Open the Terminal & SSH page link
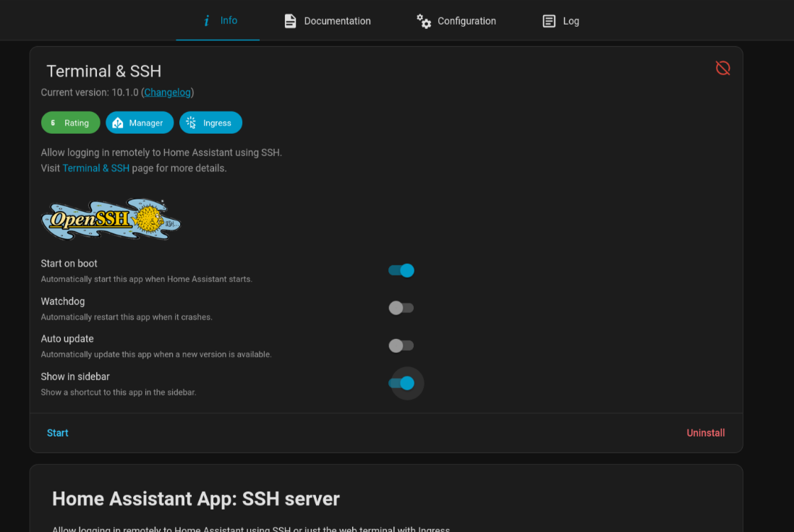Screen dimensions: 794x532 point(95,168)
